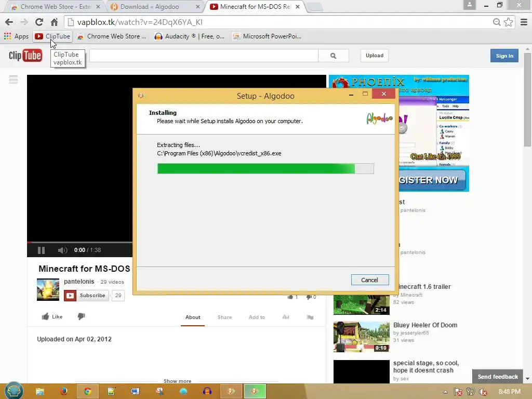The image size is (532, 399).
Task: Click the zoom magnifier icon in address bar
Action: coord(496,22)
